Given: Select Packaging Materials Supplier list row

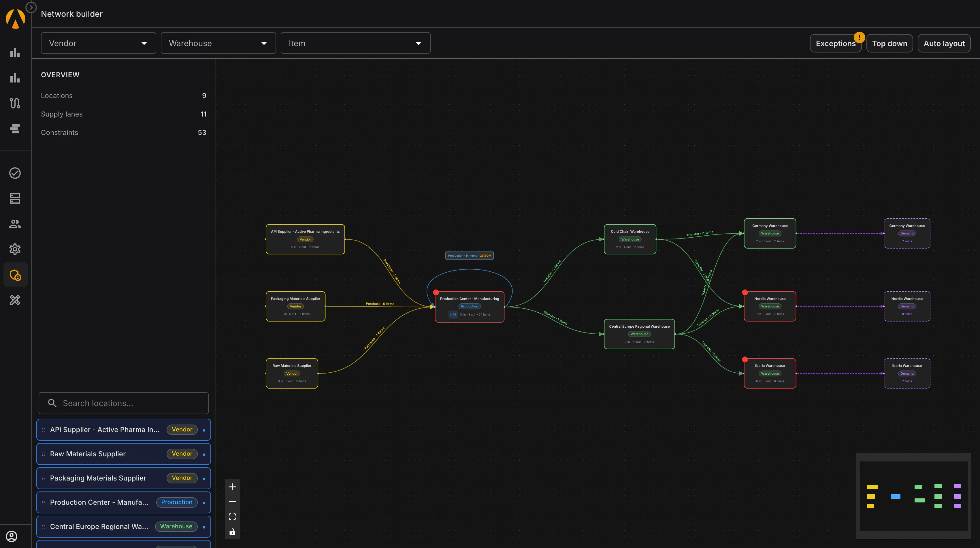Looking at the screenshot, I should pyautogui.click(x=124, y=478).
